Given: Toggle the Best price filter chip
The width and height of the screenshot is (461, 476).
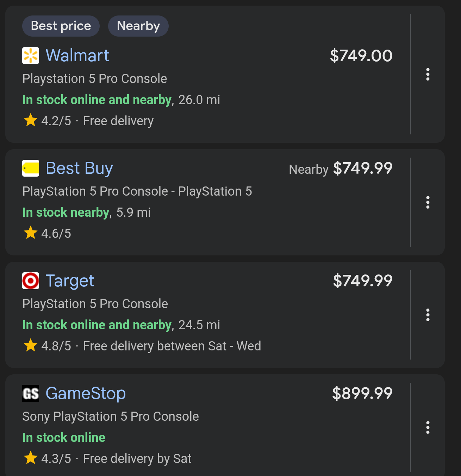Looking at the screenshot, I should [61, 26].
